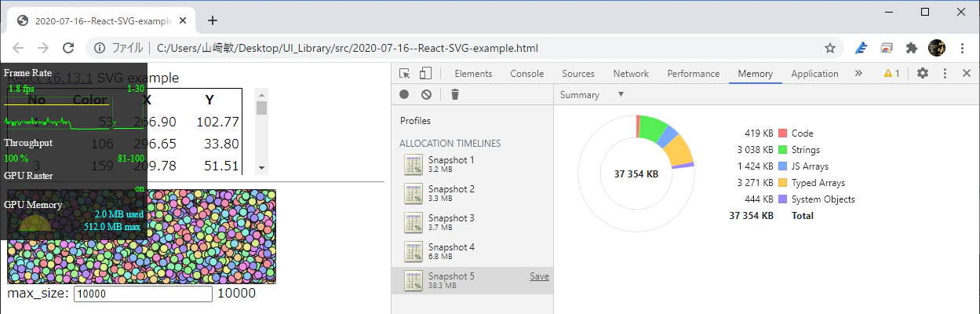Click the green Strings color swatch

pos(782,150)
